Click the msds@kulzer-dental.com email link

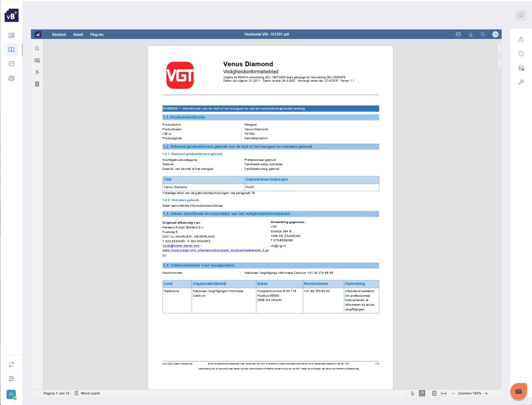click(x=181, y=245)
